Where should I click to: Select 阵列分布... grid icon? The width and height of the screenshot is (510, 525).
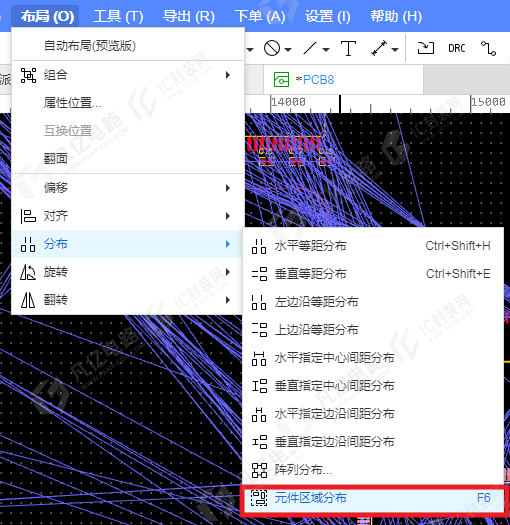pos(259,470)
